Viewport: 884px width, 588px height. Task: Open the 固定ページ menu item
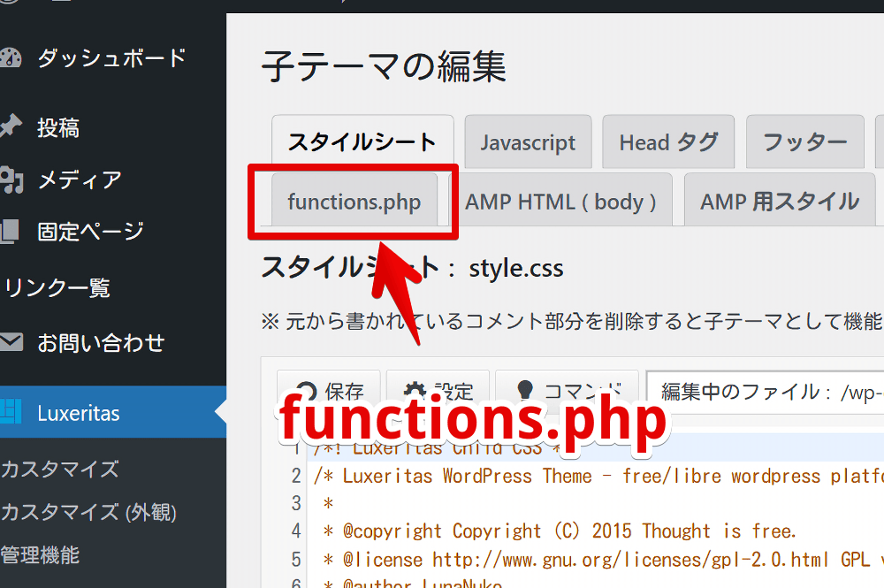90,232
